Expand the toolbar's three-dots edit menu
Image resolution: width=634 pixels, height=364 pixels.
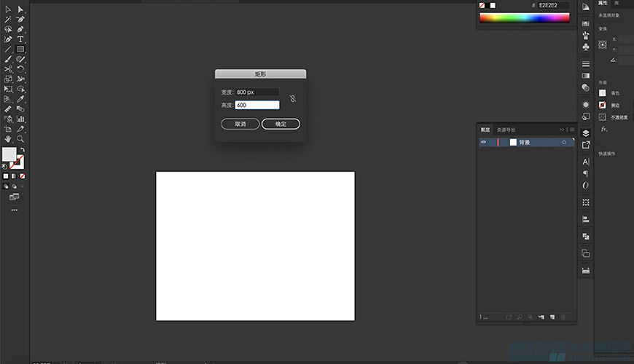point(14,210)
